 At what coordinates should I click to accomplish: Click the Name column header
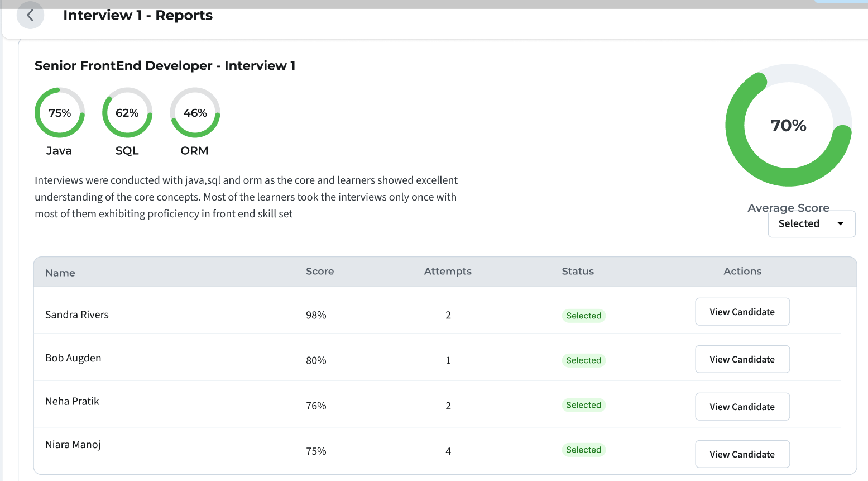pos(60,273)
